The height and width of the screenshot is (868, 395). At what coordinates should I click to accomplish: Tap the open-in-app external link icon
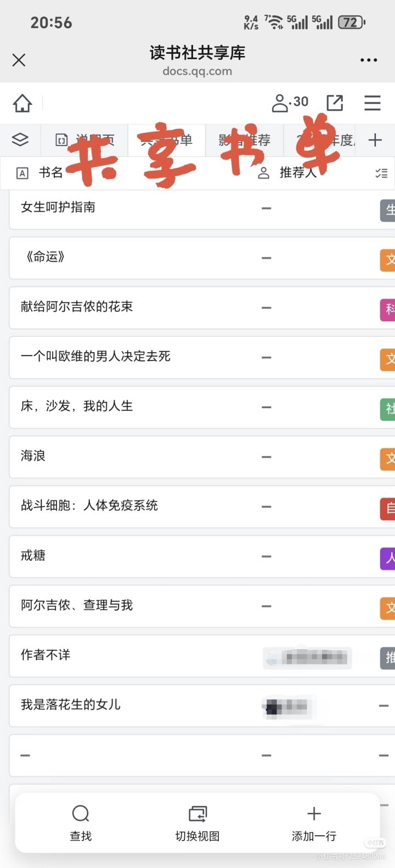[335, 103]
